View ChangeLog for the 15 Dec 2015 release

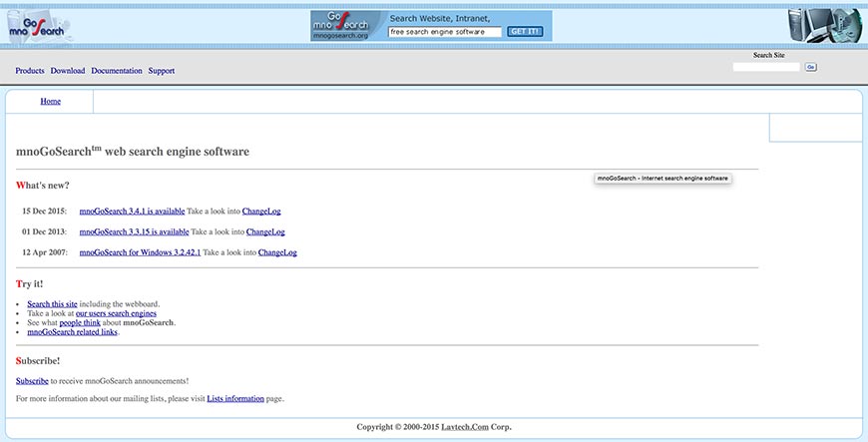click(262, 212)
